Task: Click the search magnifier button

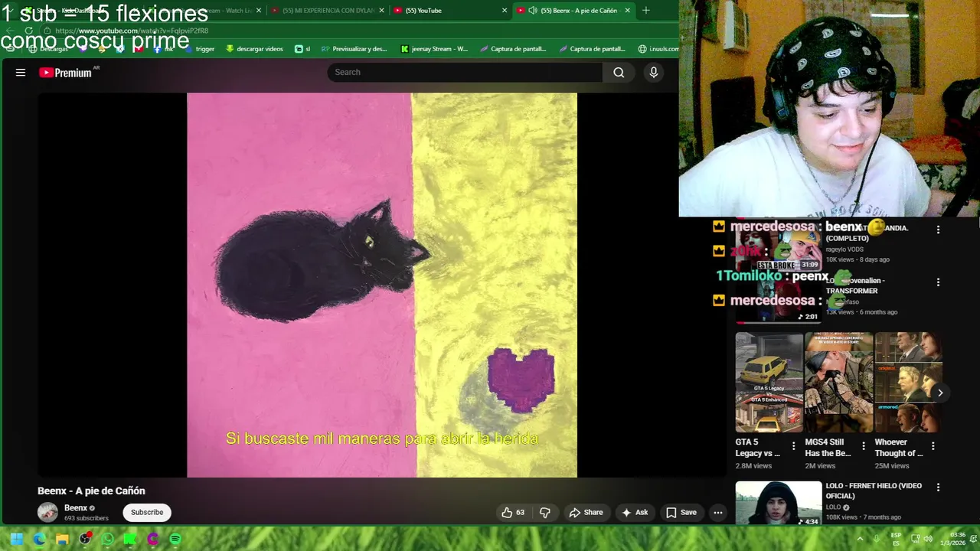Action: [x=619, y=72]
